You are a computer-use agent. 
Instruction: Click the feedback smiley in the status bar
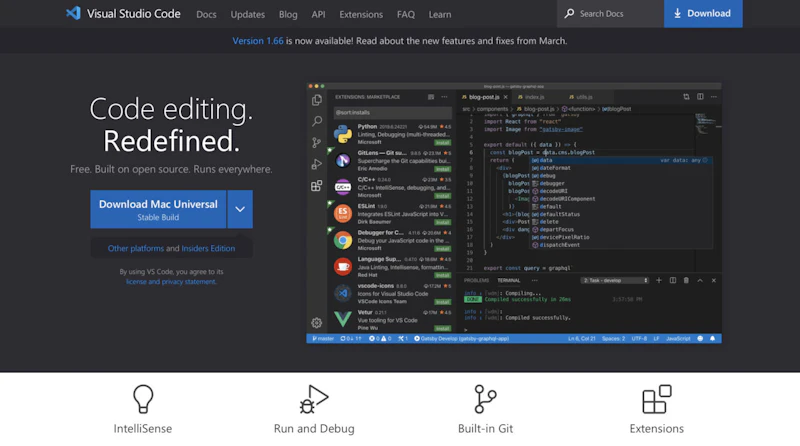coord(700,338)
